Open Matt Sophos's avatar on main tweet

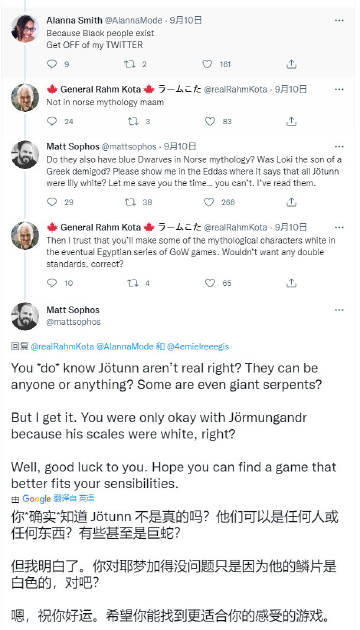tap(25, 316)
